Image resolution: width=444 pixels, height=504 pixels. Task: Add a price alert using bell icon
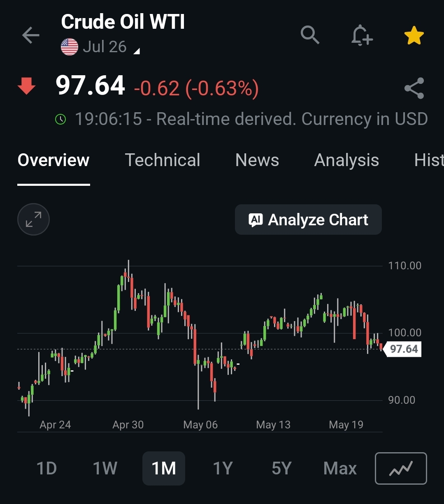tap(362, 35)
